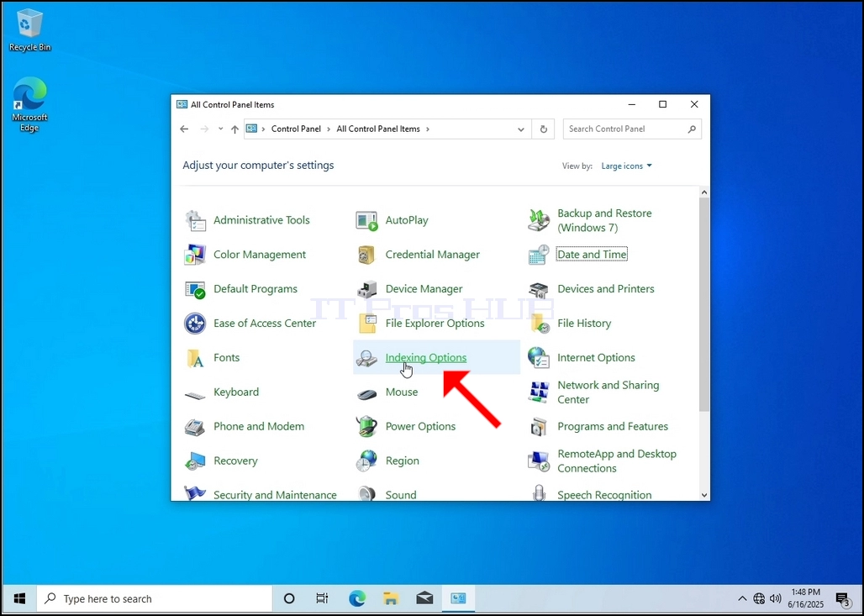The image size is (864, 616).
Task: Launch Microsoft Edge from taskbar
Action: [x=357, y=598]
